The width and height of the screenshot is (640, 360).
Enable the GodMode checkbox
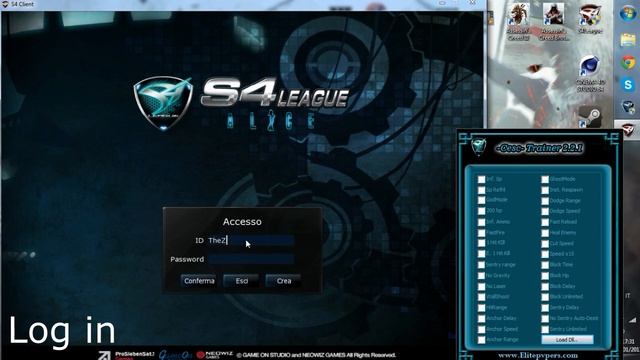482,200
